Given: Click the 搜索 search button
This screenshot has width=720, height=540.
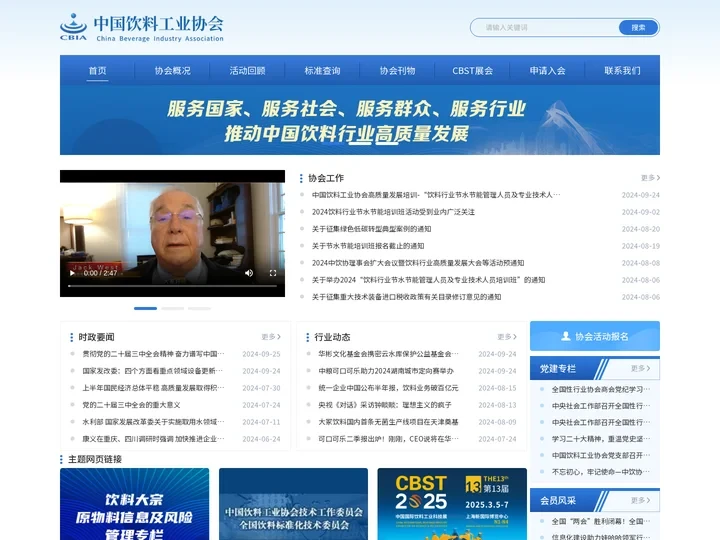Looking at the screenshot, I should [x=638, y=28].
